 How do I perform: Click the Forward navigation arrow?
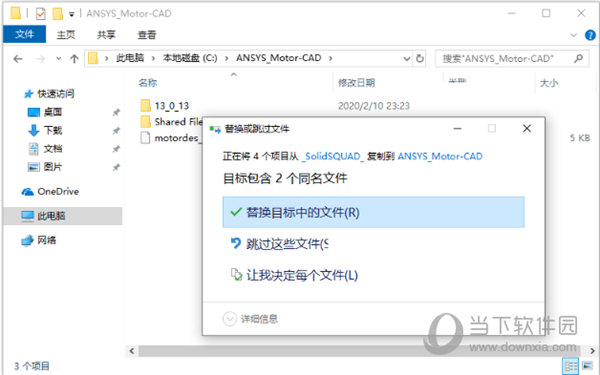click(x=40, y=59)
